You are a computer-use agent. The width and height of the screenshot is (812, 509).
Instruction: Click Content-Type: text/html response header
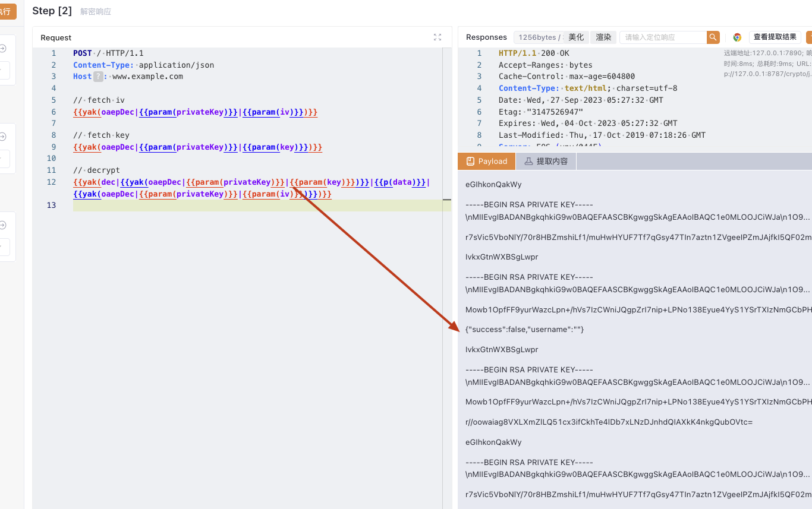[x=588, y=88]
